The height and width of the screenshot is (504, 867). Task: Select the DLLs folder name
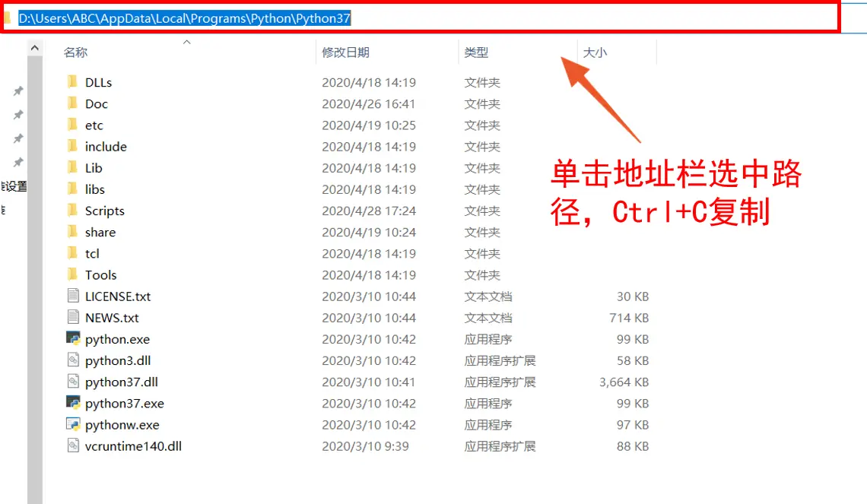pyautogui.click(x=98, y=82)
